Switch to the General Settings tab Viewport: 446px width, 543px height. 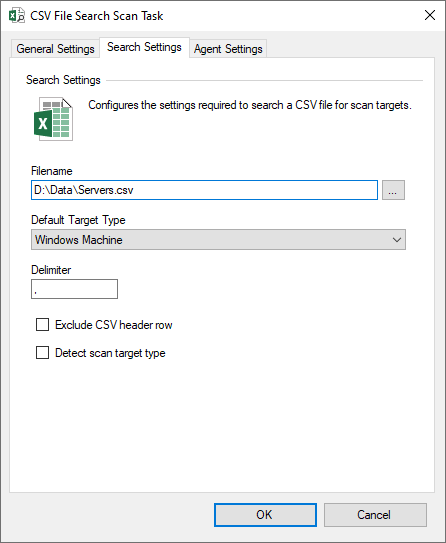pos(55,48)
